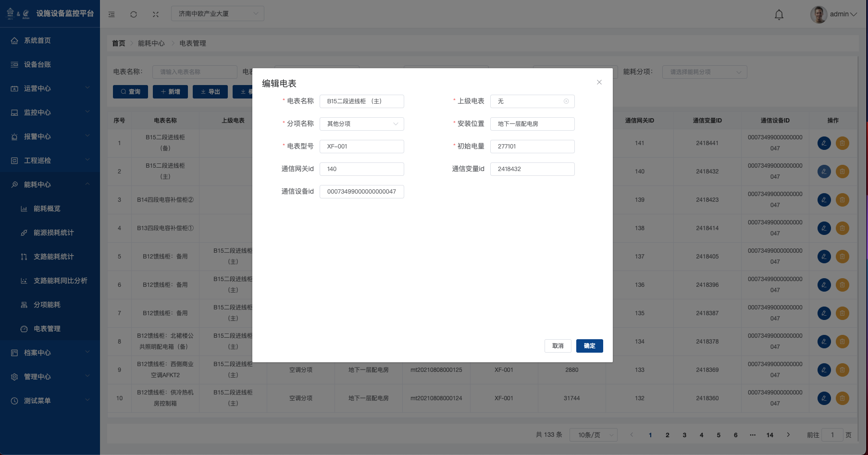The image size is (868, 455).
Task: Toggle fullscreen with the expand icon
Action: pos(156,14)
